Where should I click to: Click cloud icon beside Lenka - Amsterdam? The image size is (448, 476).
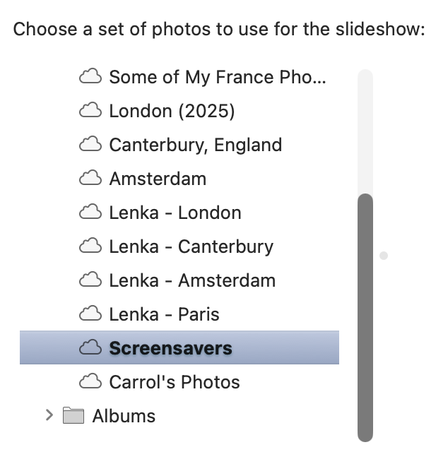[x=90, y=280]
